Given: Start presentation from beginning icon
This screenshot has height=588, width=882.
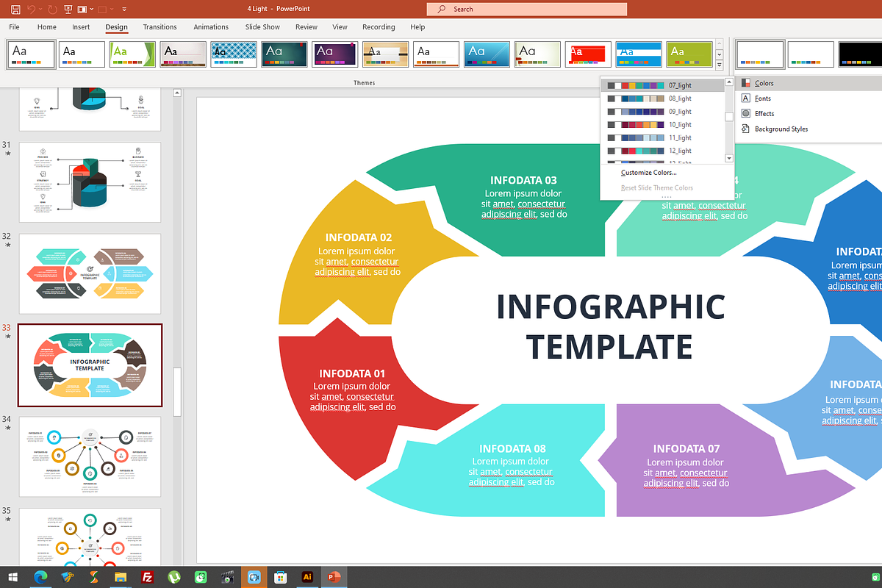Looking at the screenshot, I should point(70,10).
